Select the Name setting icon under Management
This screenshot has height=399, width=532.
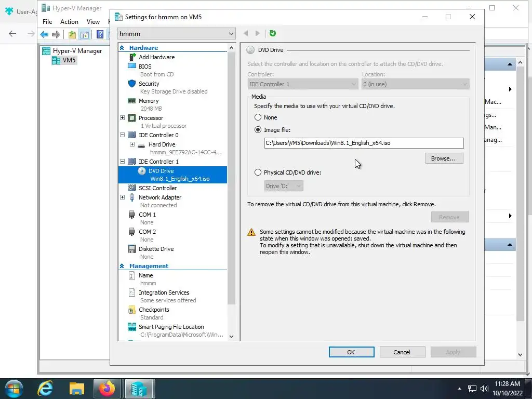tap(132, 275)
